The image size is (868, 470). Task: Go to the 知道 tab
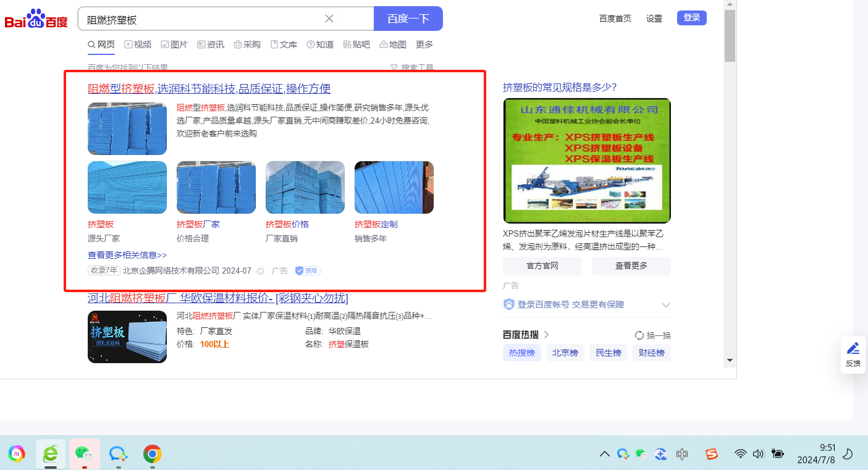pyautogui.click(x=320, y=44)
